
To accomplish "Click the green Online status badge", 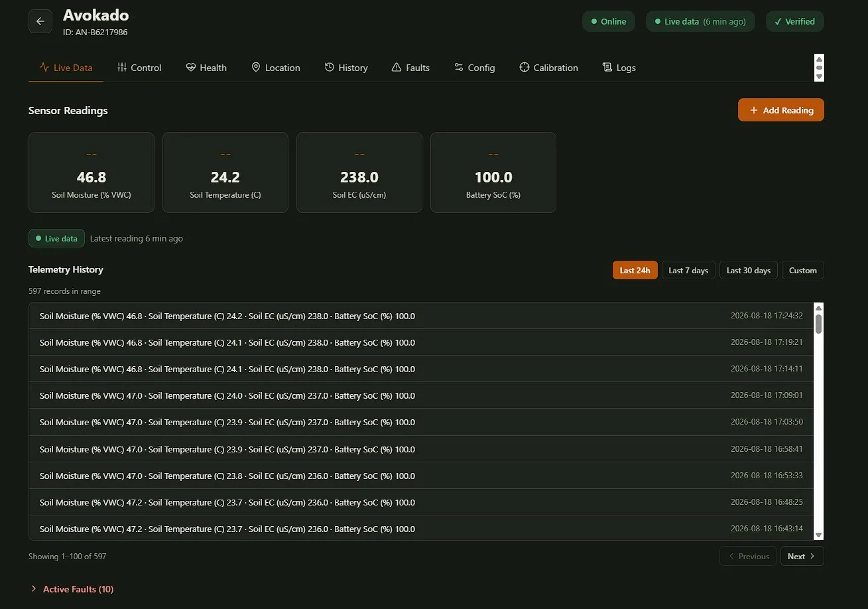I will click(609, 21).
